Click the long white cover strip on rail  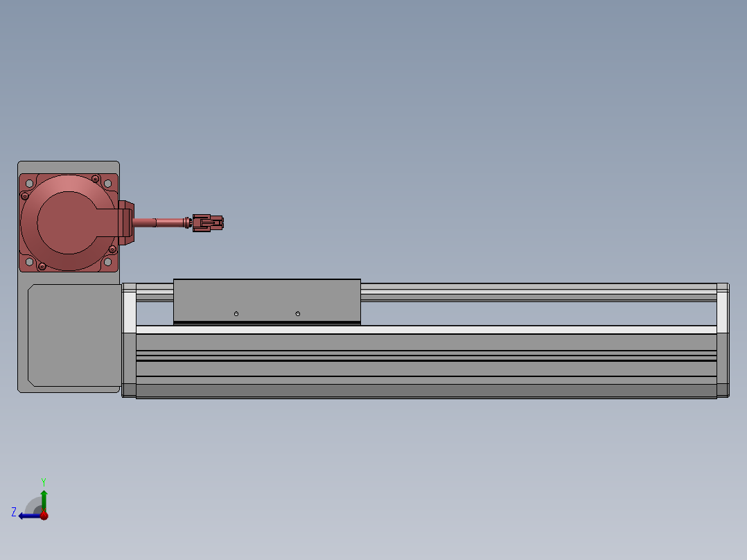[426, 330]
